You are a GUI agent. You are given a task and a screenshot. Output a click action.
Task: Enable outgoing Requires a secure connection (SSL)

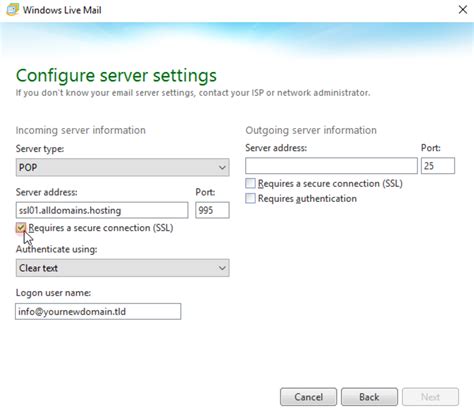[x=250, y=183]
